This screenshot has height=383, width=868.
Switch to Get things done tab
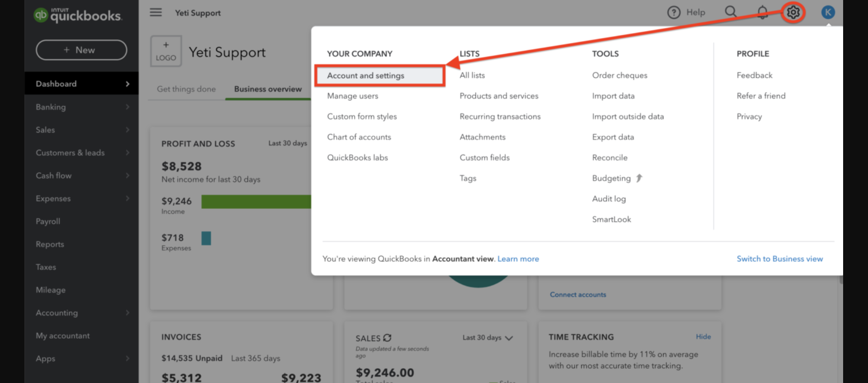click(x=186, y=89)
